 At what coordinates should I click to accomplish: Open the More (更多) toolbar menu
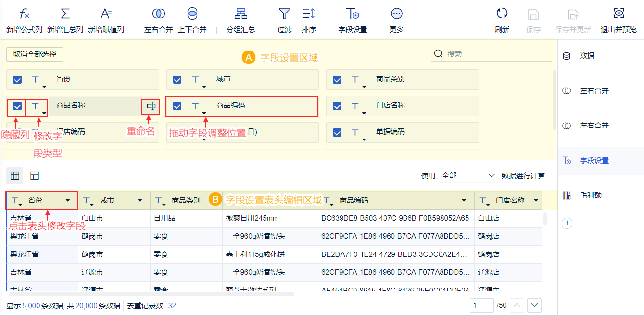click(396, 21)
